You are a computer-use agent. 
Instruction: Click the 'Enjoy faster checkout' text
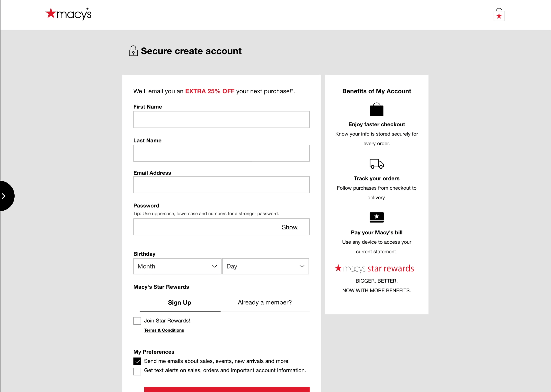pos(376,125)
